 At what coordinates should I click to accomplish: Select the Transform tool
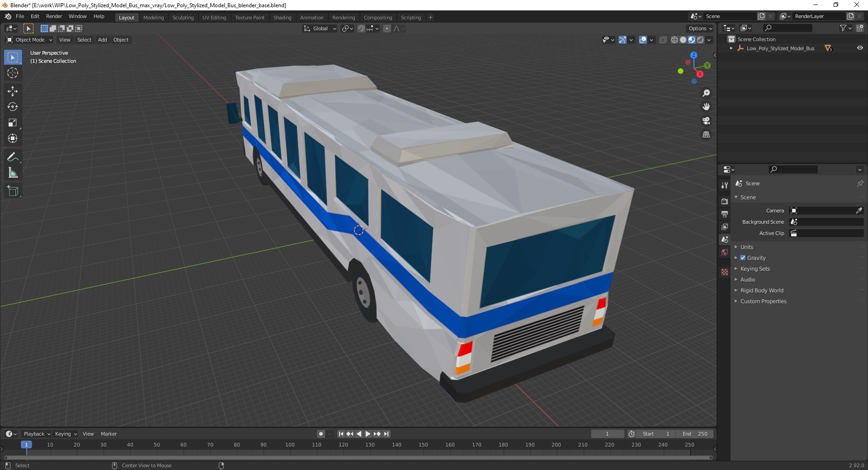[13, 139]
